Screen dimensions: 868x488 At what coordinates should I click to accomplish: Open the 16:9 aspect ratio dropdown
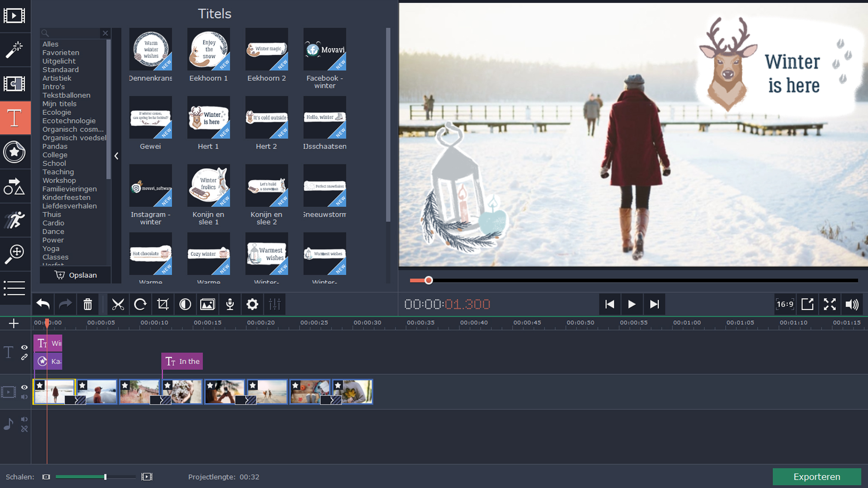[785, 305]
